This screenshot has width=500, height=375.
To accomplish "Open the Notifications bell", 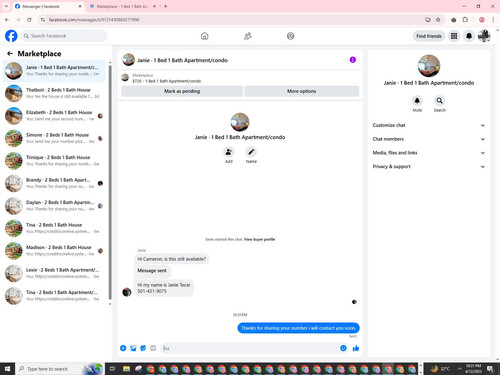I will pyautogui.click(x=469, y=36).
